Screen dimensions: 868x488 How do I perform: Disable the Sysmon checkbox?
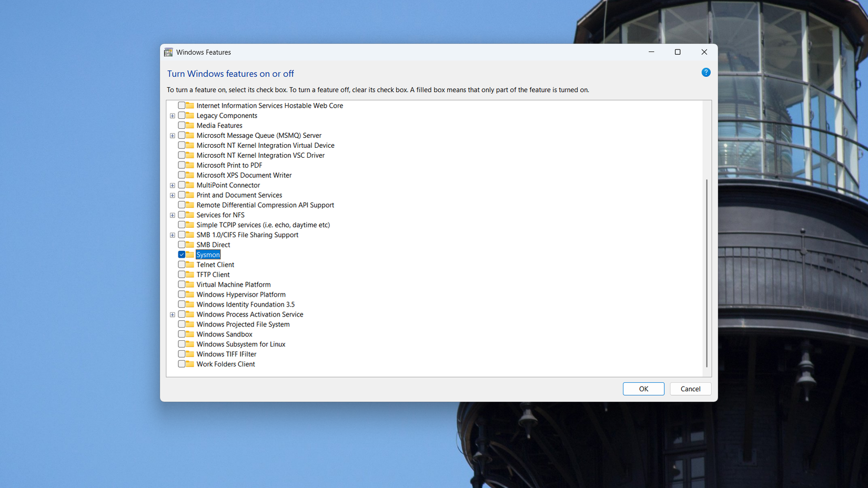click(x=181, y=254)
